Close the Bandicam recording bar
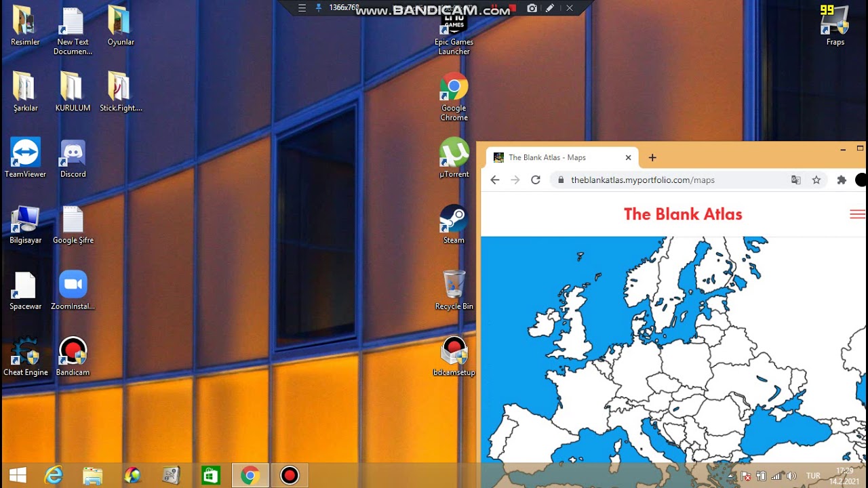 click(570, 8)
